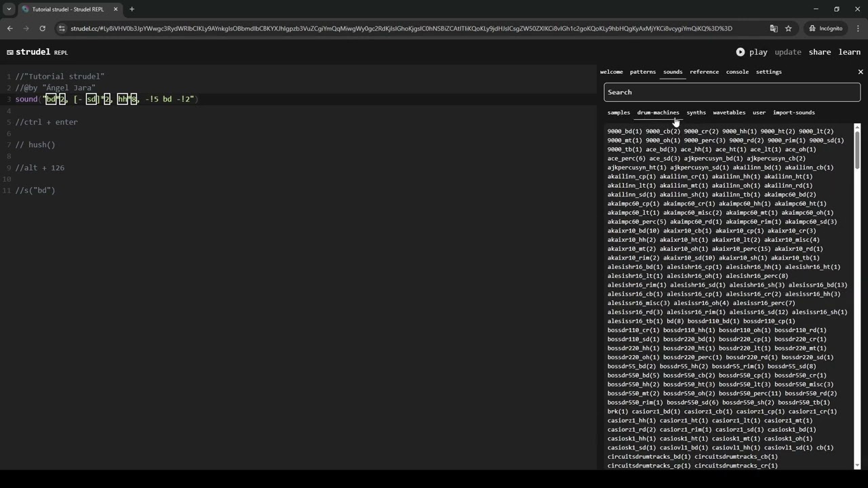Image resolution: width=868 pixels, height=488 pixels.
Task: Click the scroll down arrow of sounds list
Action: pyautogui.click(x=857, y=466)
